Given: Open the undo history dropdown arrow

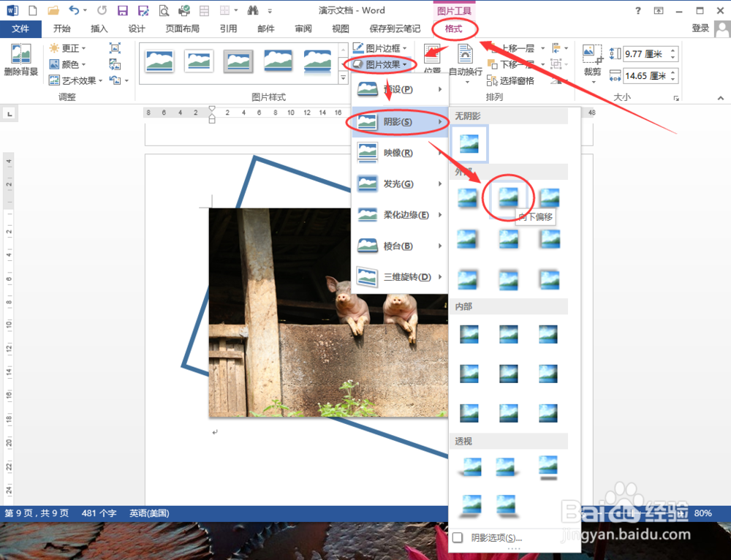Looking at the screenshot, I should pyautogui.click(x=86, y=10).
